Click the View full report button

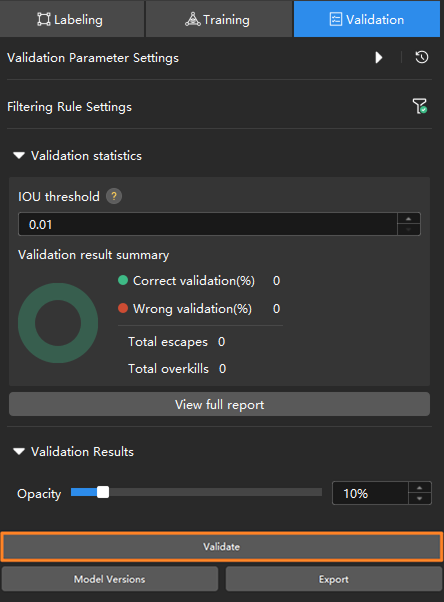click(219, 404)
